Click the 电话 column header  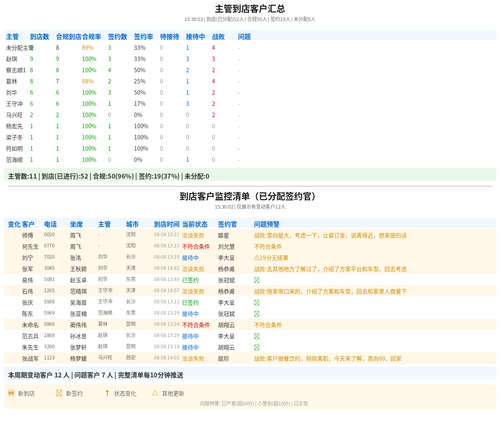point(50,224)
